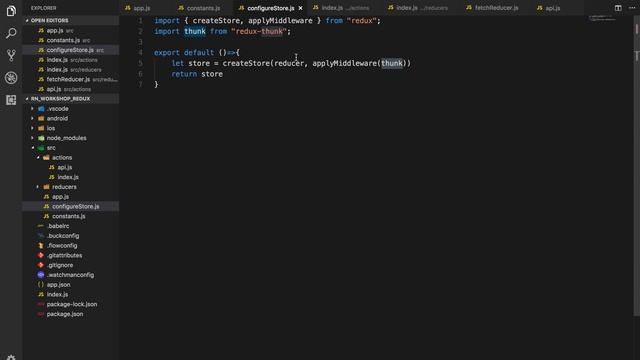Open the Debug view in the activity bar
Screen dimensions: 640x360
[x=11, y=78]
